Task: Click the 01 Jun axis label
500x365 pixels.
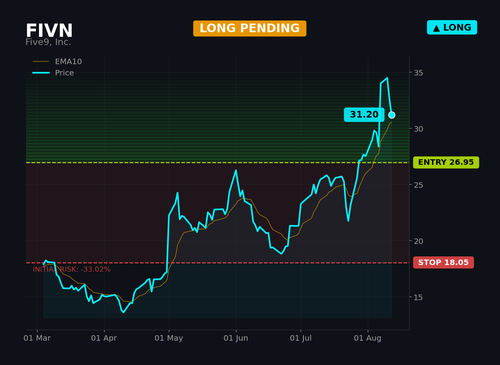Action: 236,338
